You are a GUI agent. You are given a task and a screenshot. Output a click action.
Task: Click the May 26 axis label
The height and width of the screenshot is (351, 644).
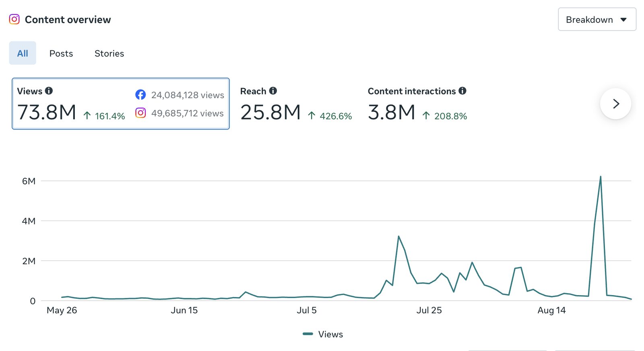pyautogui.click(x=62, y=310)
